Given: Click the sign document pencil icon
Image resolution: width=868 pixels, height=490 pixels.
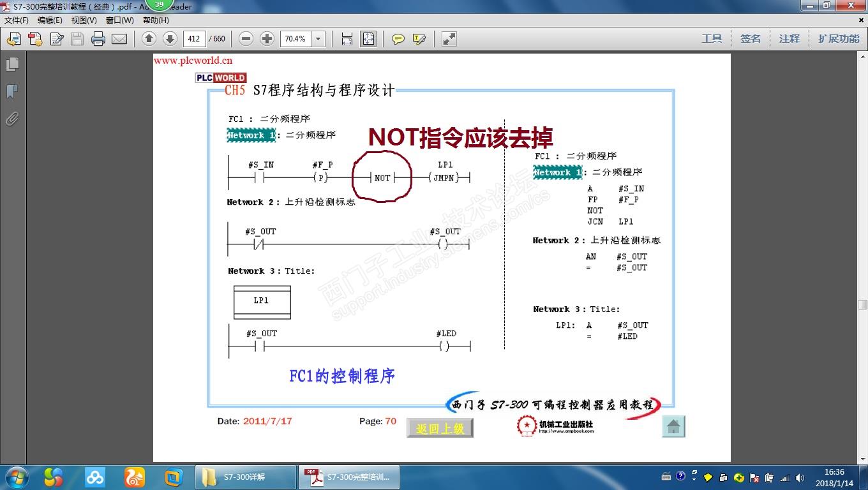Looking at the screenshot, I should (x=56, y=39).
